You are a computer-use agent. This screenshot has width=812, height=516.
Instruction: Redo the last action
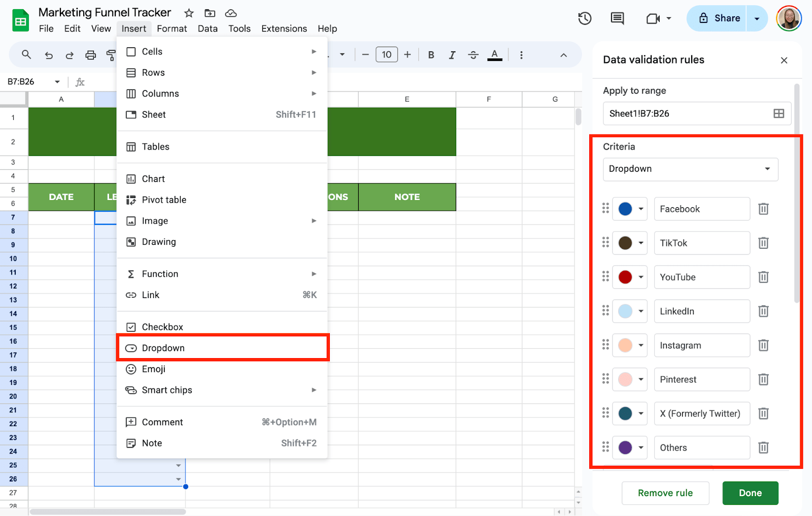70,55
